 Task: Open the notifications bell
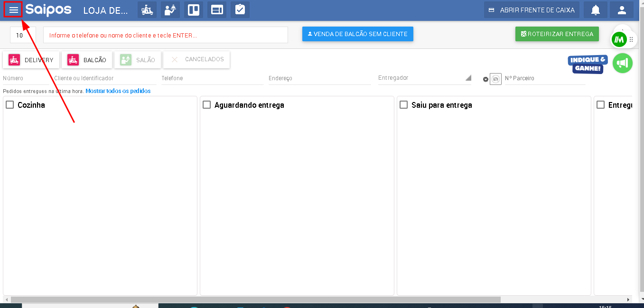[x=595, y=10]
